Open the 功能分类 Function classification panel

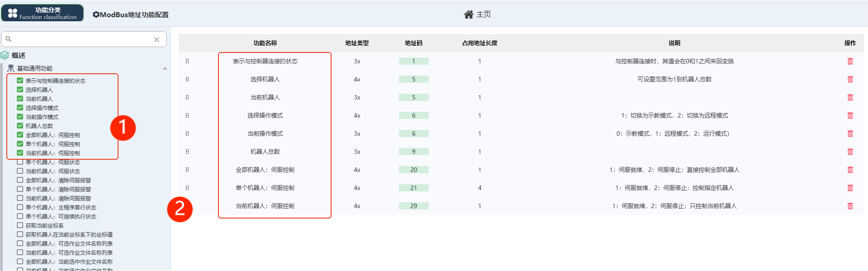tap(43, 13)
